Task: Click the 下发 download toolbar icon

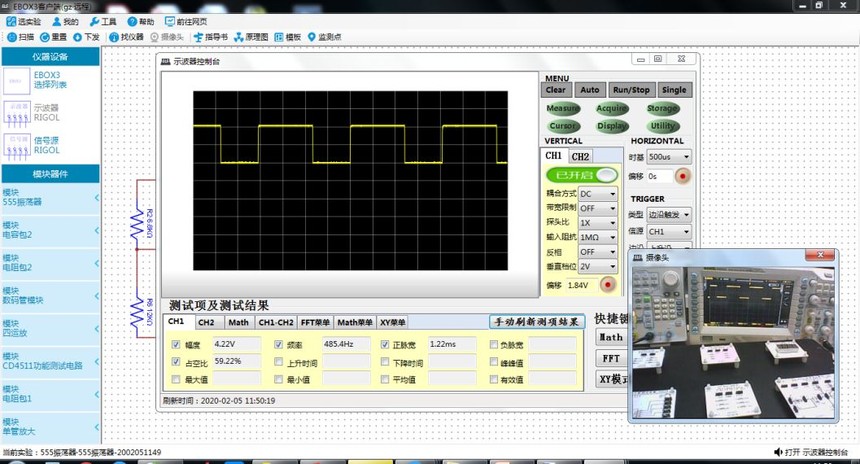Action: 77,37
